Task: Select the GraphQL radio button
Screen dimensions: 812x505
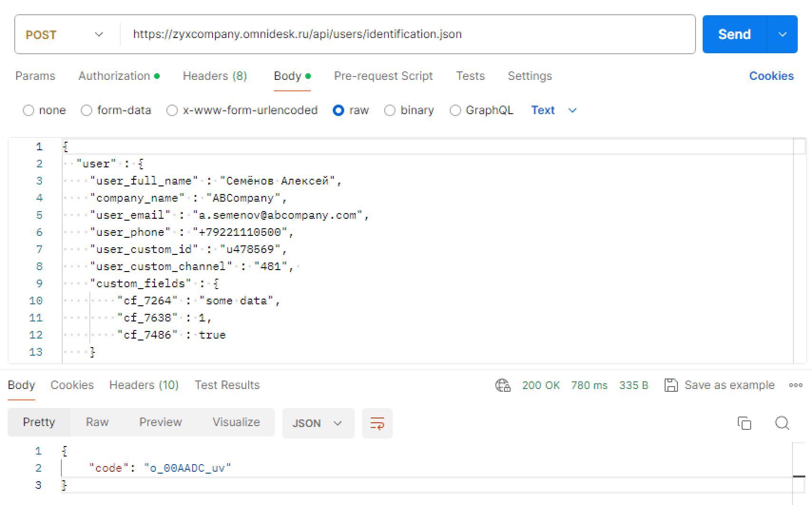Action: click(455, 110)
